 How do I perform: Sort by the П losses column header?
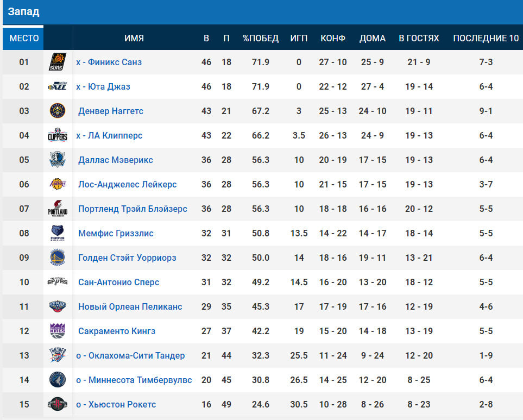click(226, 39)
